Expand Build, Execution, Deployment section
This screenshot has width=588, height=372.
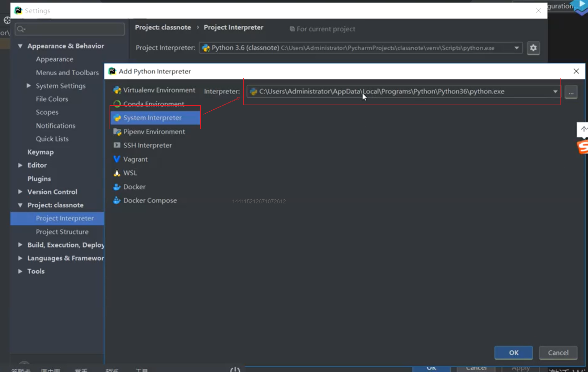pyautogui.click(x=20, y=245)
